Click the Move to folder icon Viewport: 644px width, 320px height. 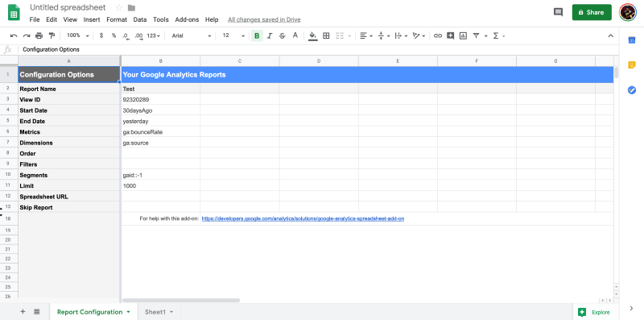click(131, 7)
